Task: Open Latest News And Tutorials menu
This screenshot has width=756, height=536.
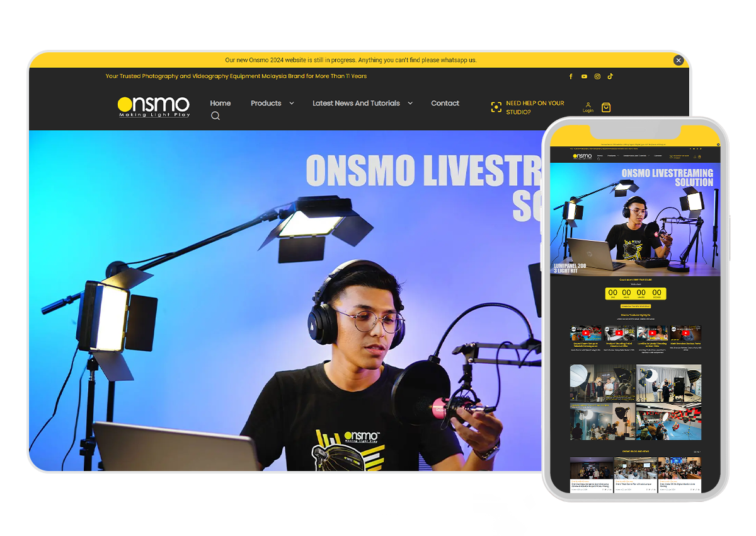Action: [x=356, y=103]
